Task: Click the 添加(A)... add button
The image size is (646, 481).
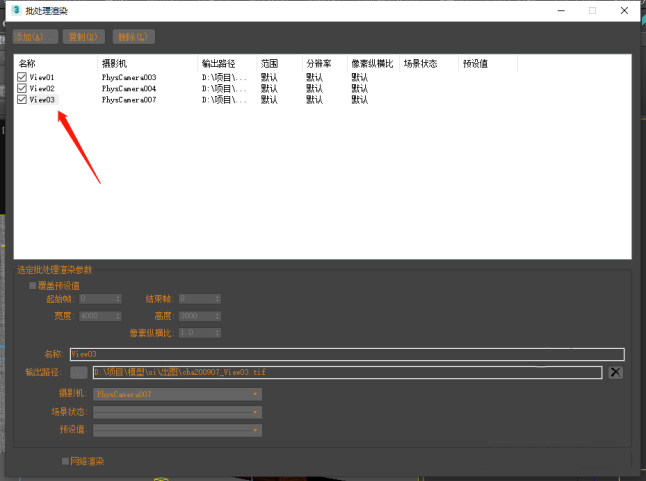Action: 35,37
